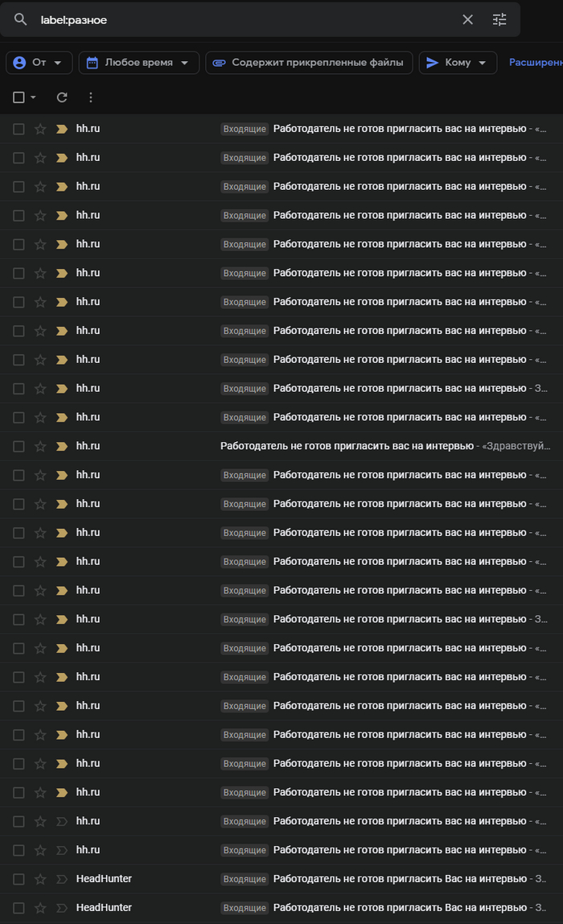The image size is (563, 924).
Task: Click the "label:разное" search field
Action: pos(241,19)
